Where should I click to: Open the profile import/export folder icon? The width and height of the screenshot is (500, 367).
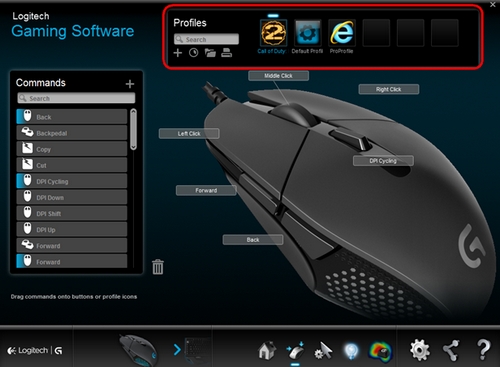210,53
